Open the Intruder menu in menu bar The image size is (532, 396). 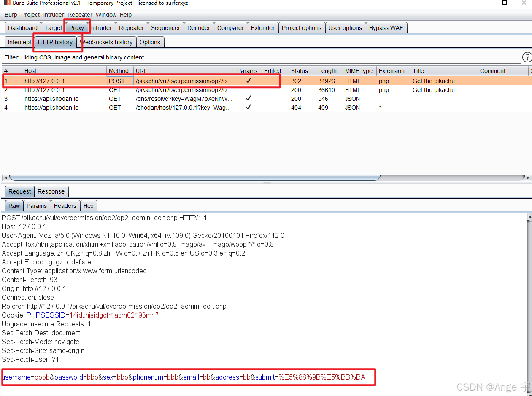pos(54,15)
